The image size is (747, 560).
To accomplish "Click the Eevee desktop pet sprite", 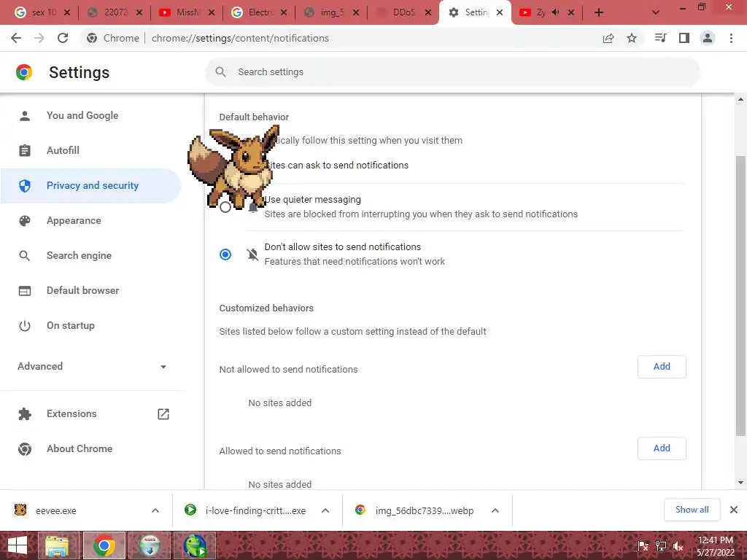I will tap(233, 167).
